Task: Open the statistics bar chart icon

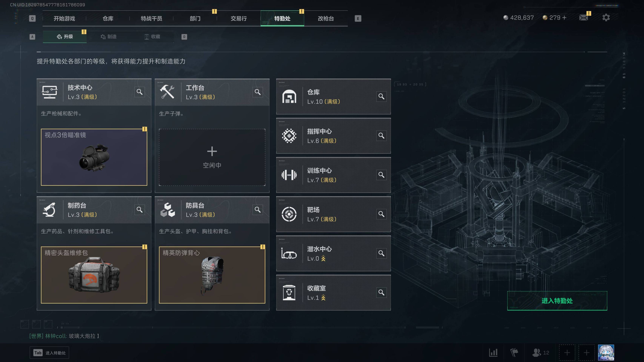Action: (493, 353)
